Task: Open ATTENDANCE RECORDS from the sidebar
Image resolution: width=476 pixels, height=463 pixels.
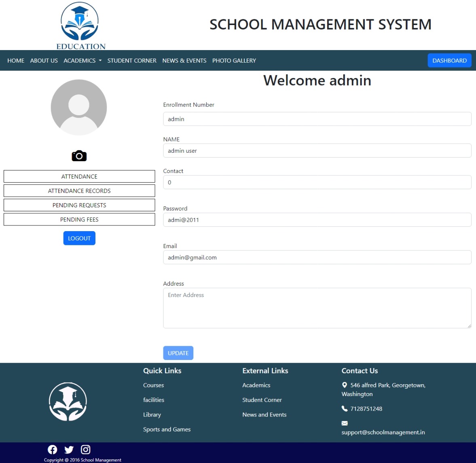Action: pos(79,190)
